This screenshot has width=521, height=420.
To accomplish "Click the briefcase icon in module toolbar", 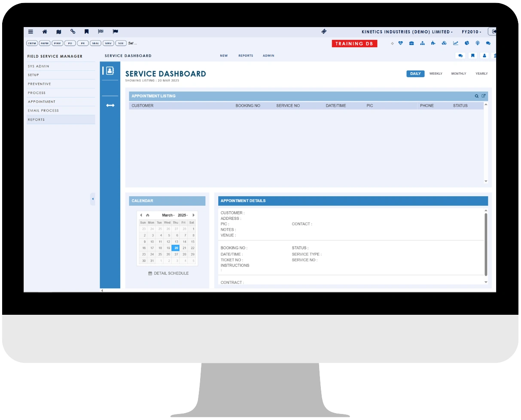I will [x=411, y=43].
